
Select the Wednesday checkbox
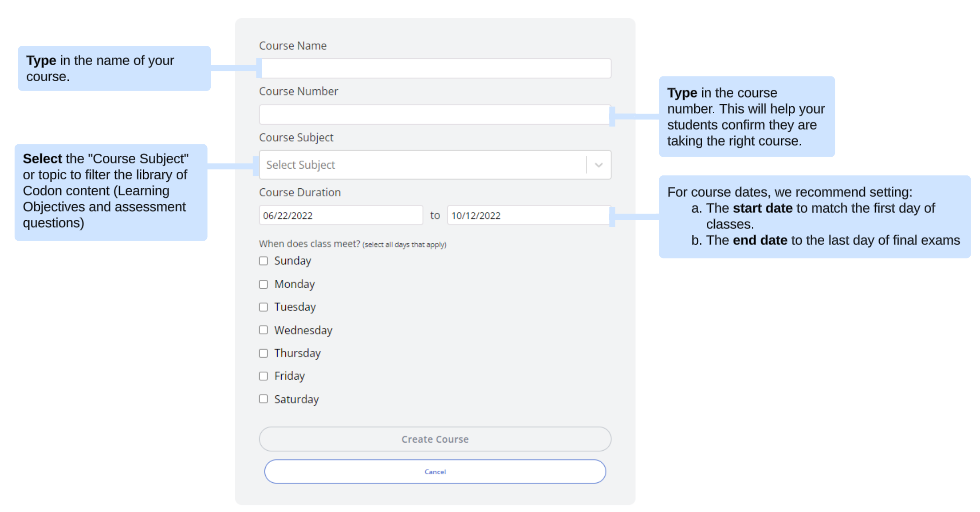click(264, 330)
